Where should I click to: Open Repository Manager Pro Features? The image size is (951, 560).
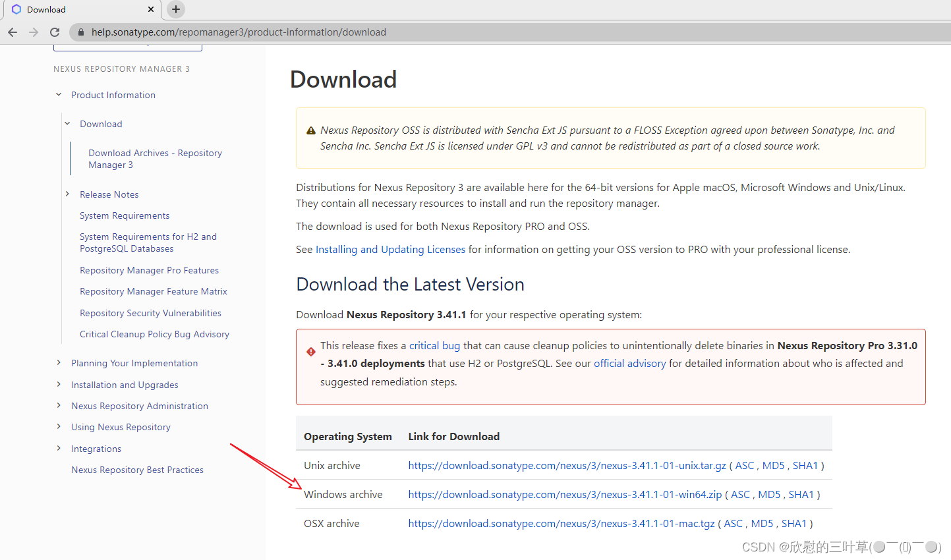pyautogui.click(x=149, y=270)
